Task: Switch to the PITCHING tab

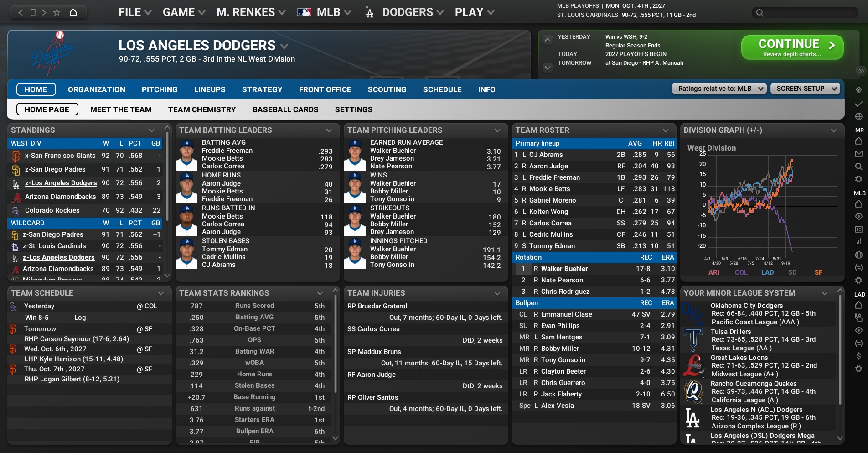Action: point(160,89)
